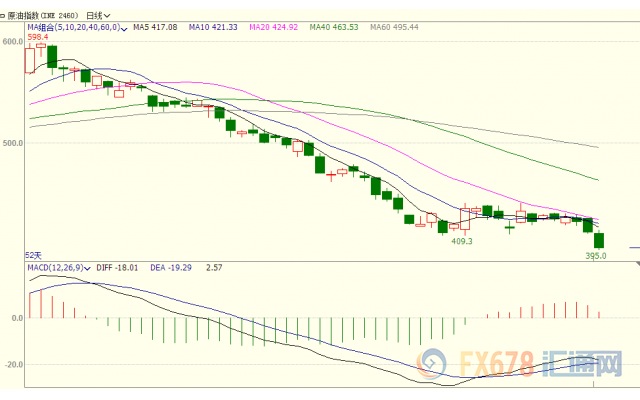Expand the MACD(12,26,9) indicator dropdown

click(59, 268)
